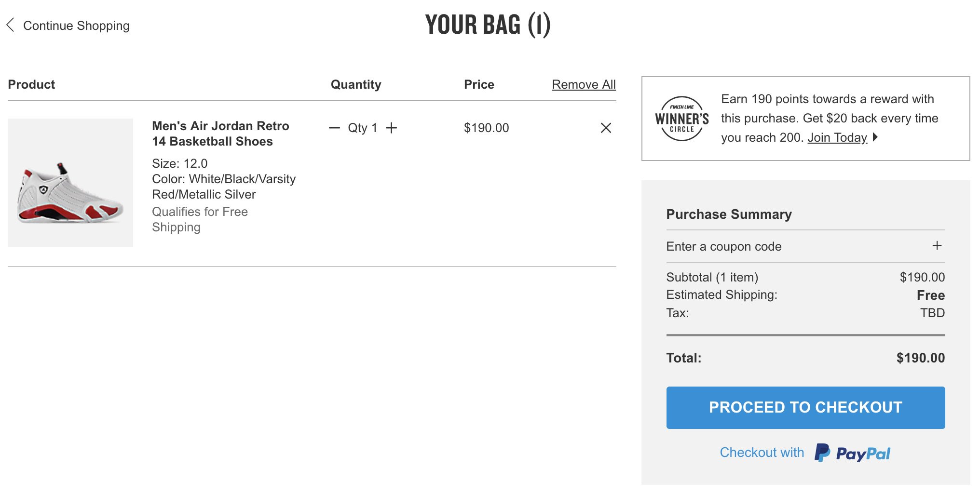
Task: Click the Qualifies for Free Shipping text
Action: pyautogui.click(x=200, y=219)
